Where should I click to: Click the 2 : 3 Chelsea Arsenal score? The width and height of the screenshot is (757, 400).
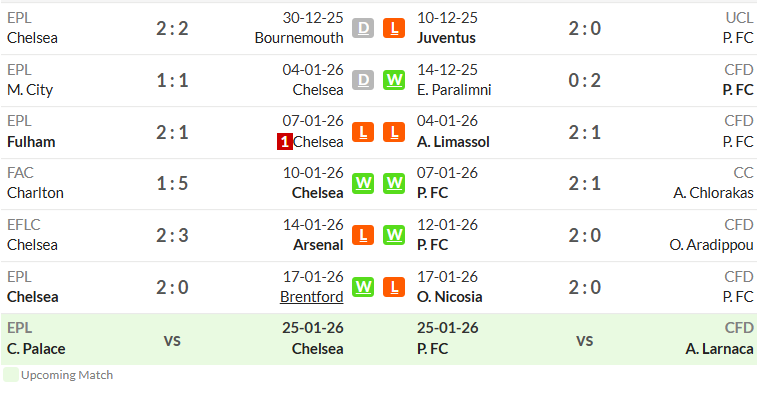pos(172,235)
